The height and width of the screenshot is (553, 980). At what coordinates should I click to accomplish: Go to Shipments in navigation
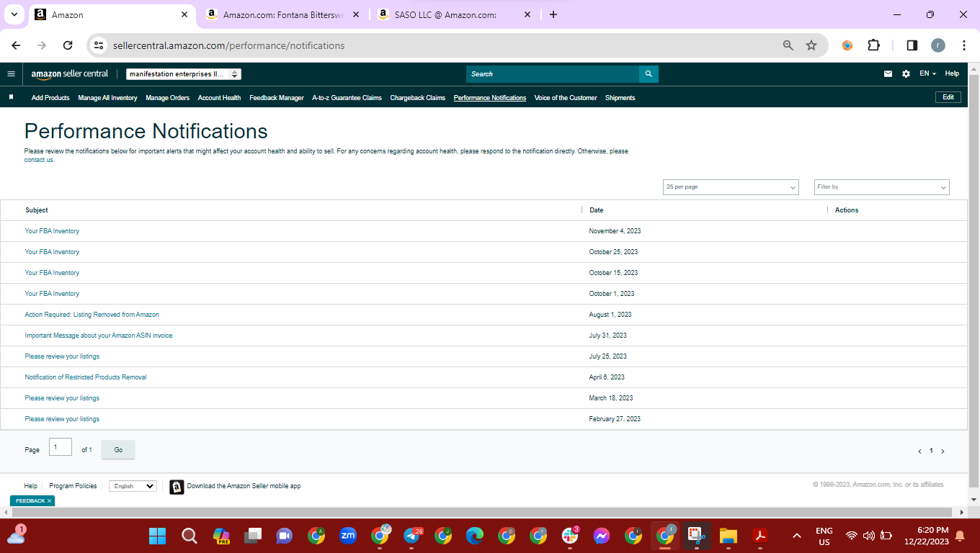tap(620, 98)
